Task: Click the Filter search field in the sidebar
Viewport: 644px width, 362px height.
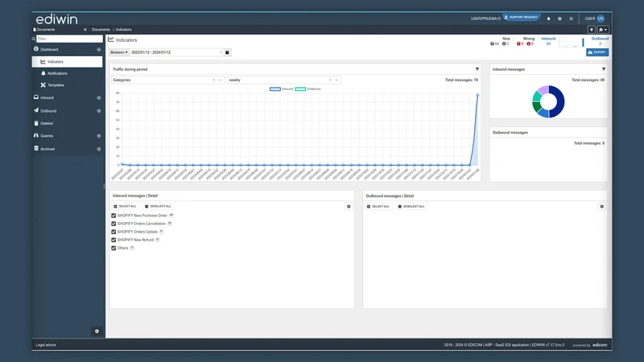Action: point(69,39)
